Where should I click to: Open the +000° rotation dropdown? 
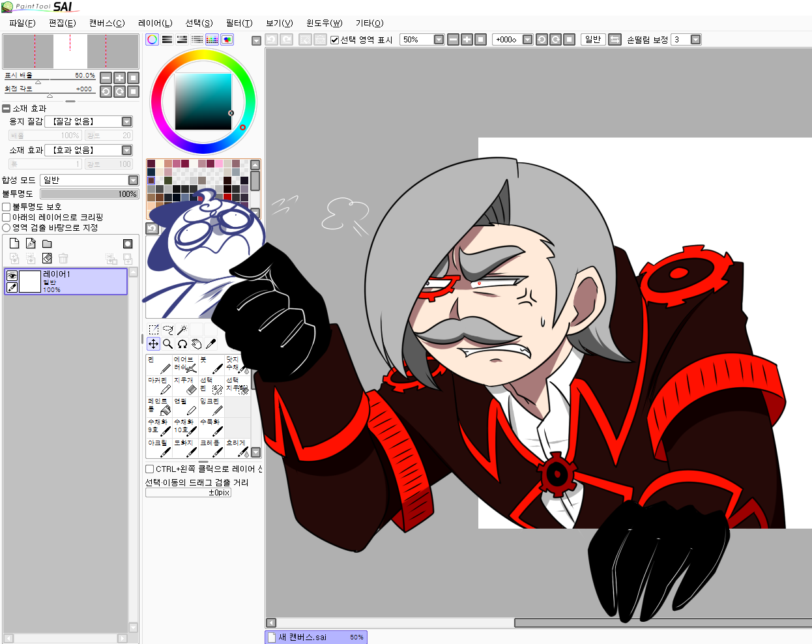[528, 40]
